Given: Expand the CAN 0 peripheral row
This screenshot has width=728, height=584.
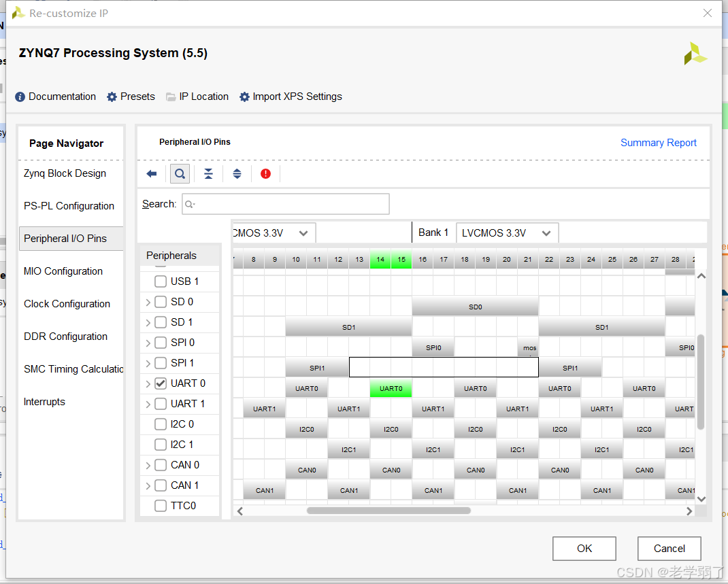Looking at the screenshot, I should [148, 466].
